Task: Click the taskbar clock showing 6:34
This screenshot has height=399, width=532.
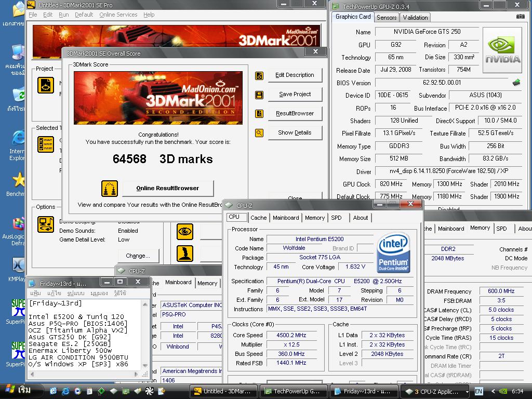Action: point(517,391)
